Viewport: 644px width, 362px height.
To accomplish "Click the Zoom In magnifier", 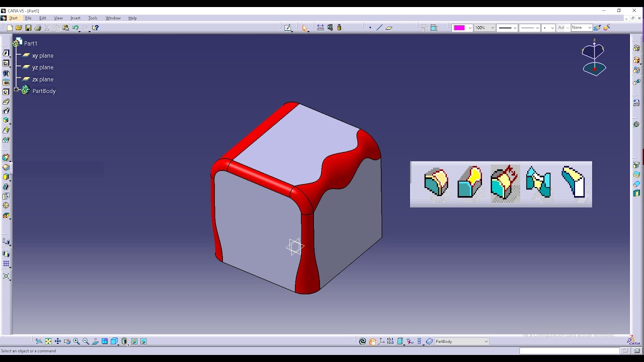I will (76, 341).
